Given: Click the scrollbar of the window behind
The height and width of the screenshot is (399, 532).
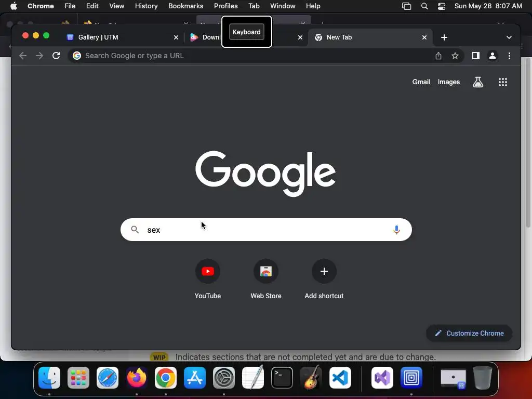Looking at the screenshot, I should [528, 142].
